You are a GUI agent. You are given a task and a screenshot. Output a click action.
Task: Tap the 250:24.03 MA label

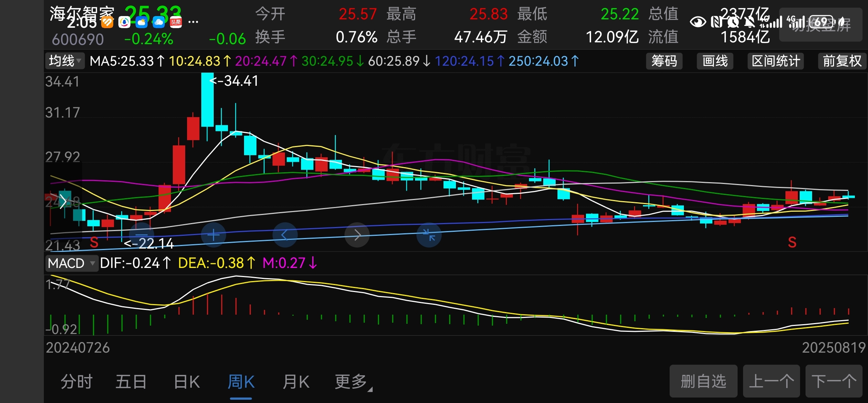coord(544,61)
